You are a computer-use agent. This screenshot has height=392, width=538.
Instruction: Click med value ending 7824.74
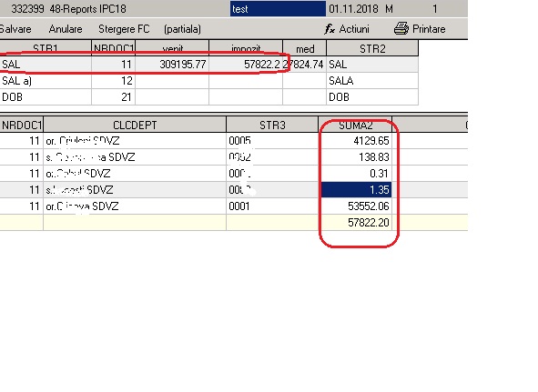(x=305, y=65)
